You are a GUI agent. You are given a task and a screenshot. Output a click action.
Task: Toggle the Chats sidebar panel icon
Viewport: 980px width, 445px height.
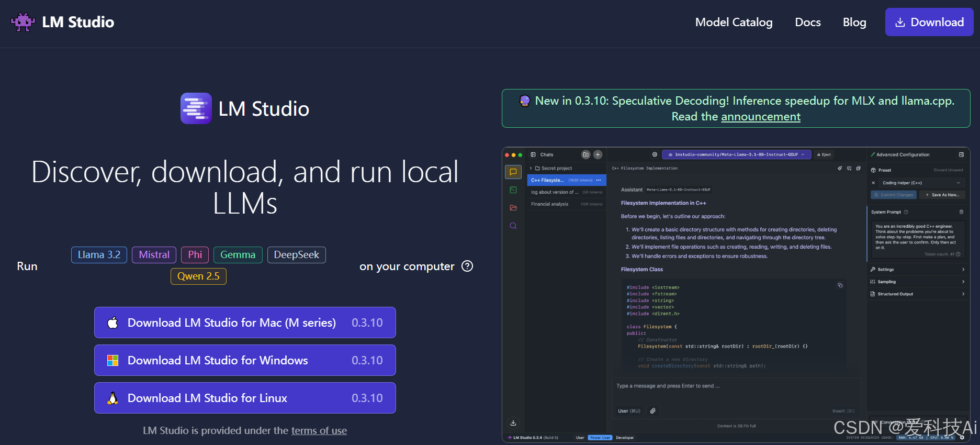tap(533, 154)
